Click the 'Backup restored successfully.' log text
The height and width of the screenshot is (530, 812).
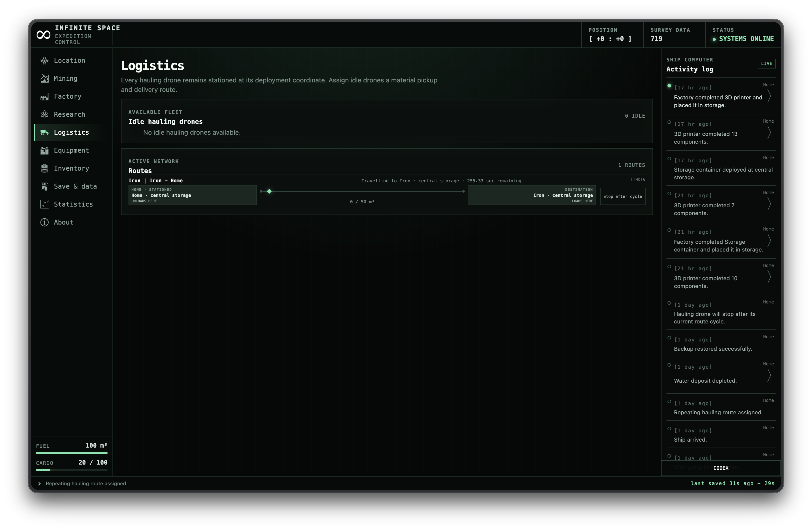713,349
